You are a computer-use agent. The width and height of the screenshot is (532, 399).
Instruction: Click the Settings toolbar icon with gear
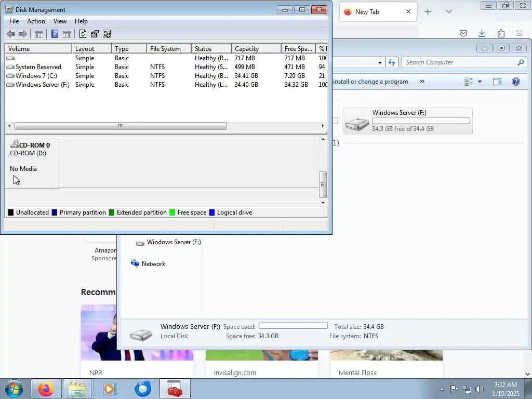[107, 34]
